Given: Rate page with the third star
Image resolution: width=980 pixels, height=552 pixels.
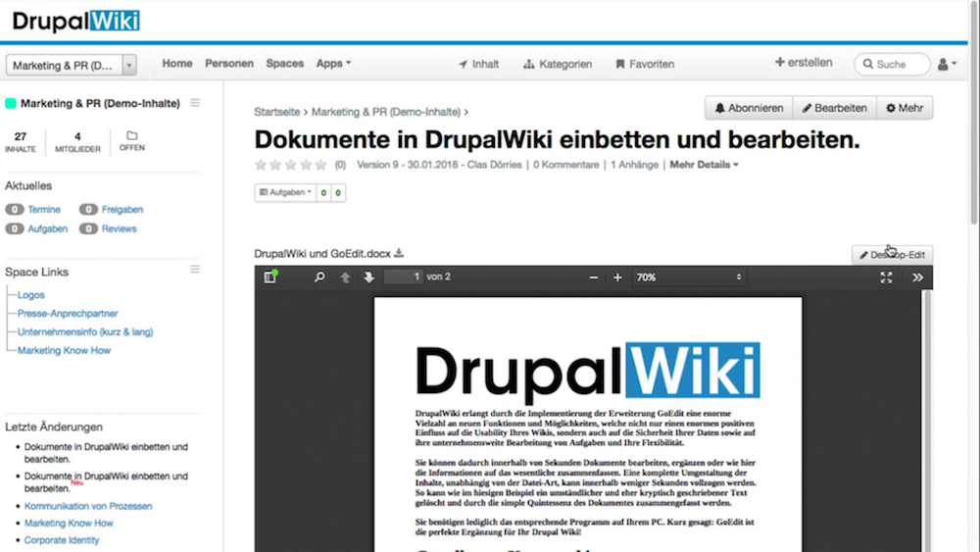Looking at the screenshot, I should pos(291,165).
